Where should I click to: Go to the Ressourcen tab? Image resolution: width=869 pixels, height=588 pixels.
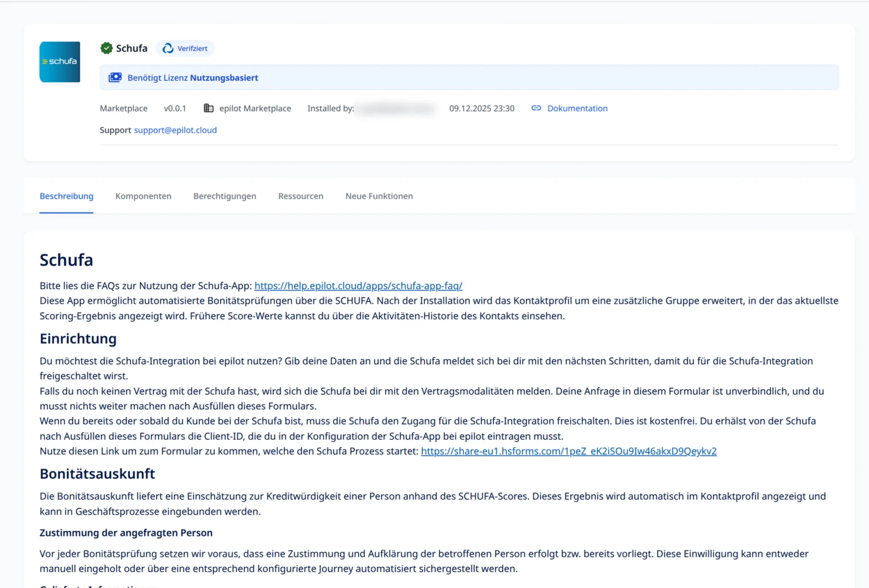(x=301, y=196)
